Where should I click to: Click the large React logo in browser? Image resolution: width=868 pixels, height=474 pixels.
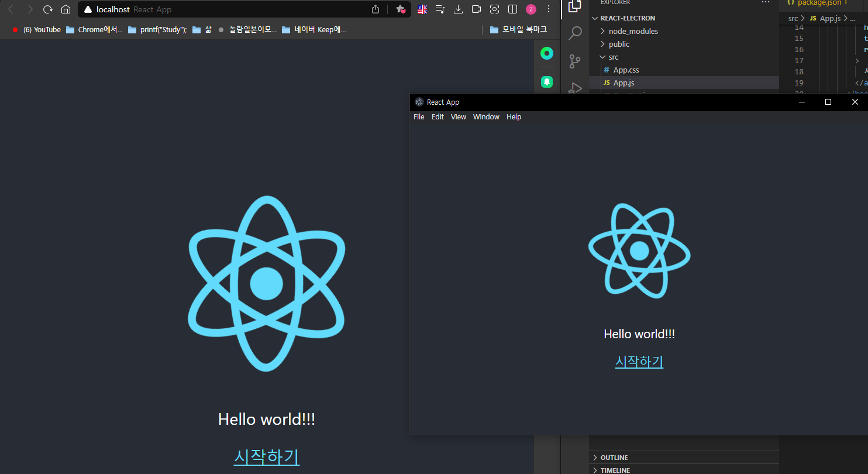click(267, 283)
